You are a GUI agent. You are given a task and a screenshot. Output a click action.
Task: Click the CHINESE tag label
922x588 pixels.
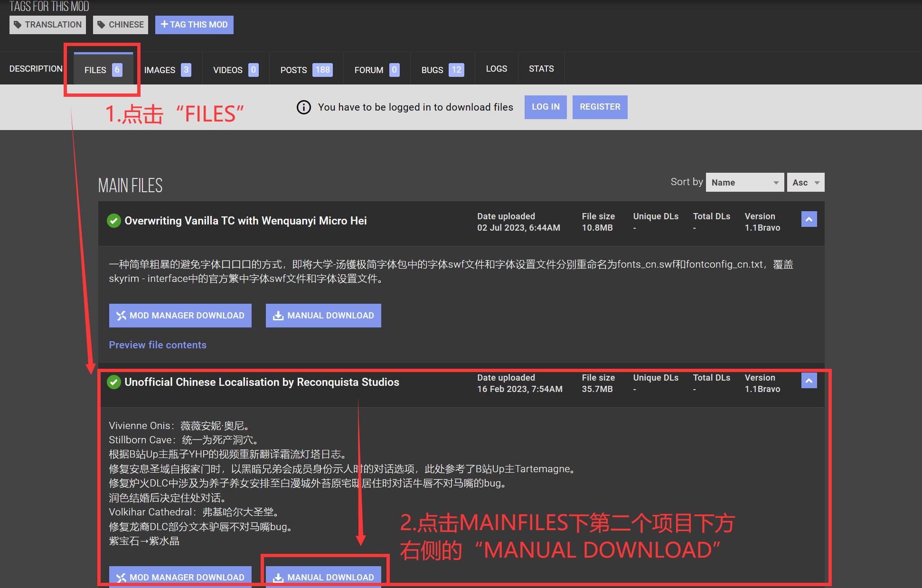click(126, 25)
